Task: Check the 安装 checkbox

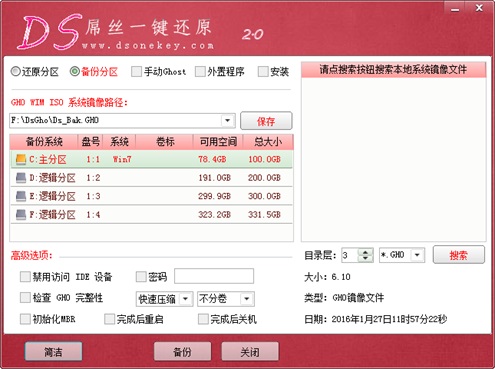Action: coord(263,71)
